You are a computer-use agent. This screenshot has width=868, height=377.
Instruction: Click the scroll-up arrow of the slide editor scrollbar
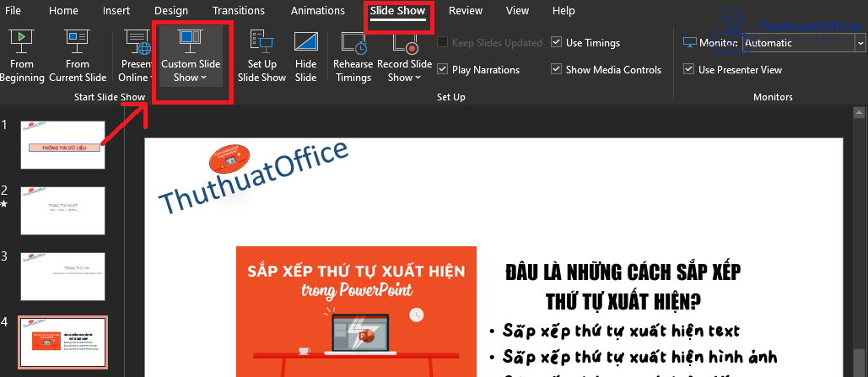pos(859,114)
